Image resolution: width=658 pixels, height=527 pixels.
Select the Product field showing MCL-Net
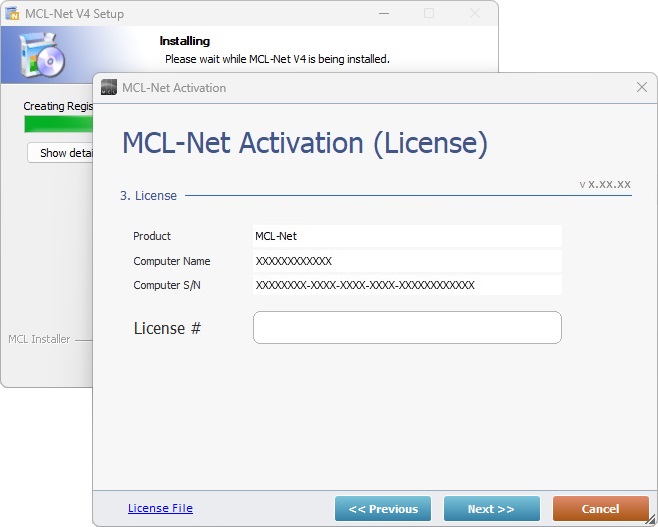pyautogui.click(x=407, y=236)
